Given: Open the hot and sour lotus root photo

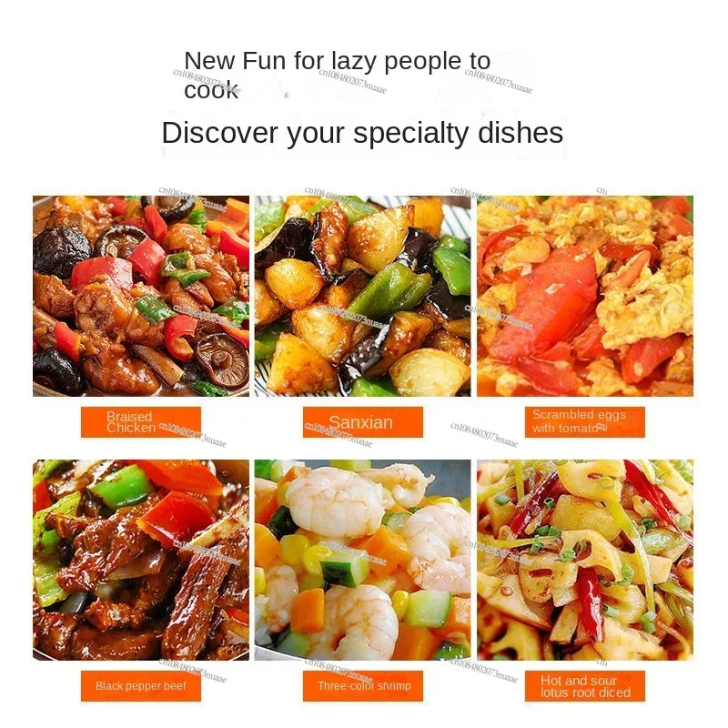Looking at the screenshot, I should (x=585, y=560).
